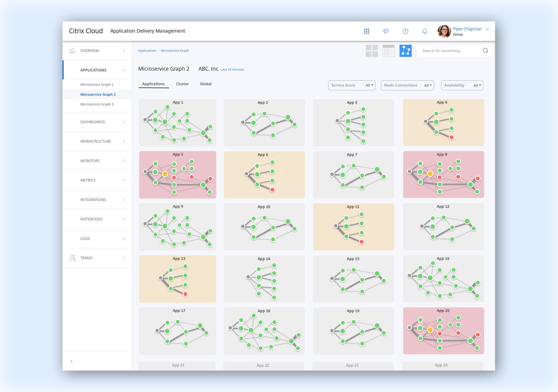Image resolution: width=558 pixels, height=392 pixels.
Task: Expand the Piper Chapman user menu
Action: [x=487, y=29]
